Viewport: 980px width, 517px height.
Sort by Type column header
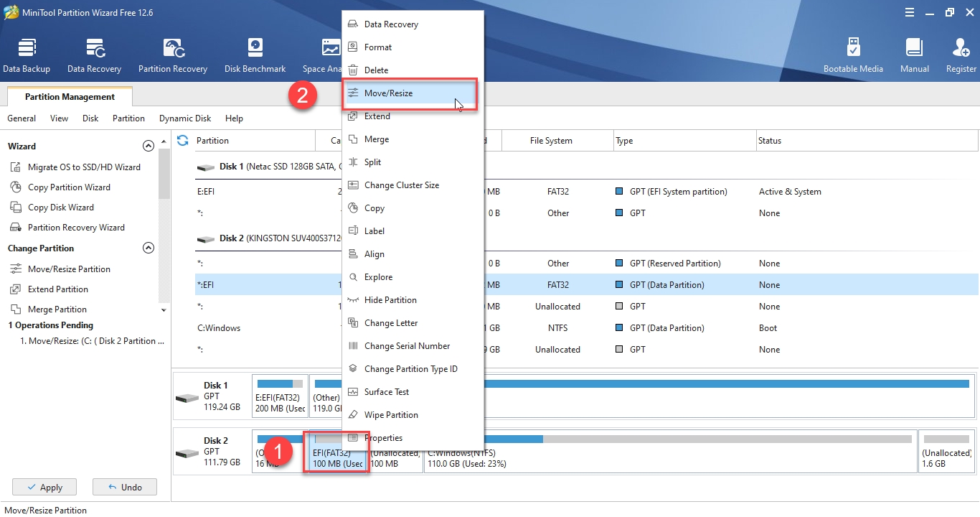click(x=685, y=141)
